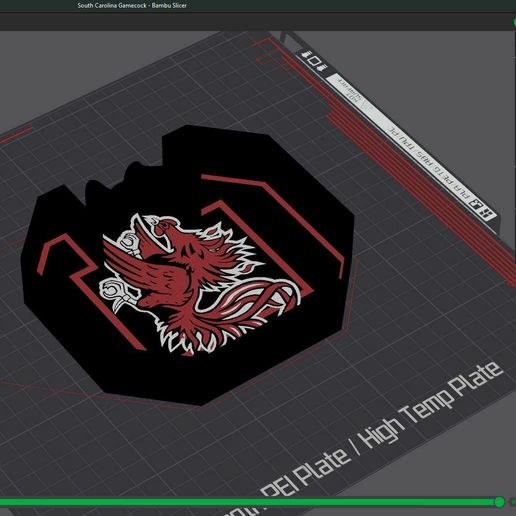Click the green preview slider handle
This screenshot has width=516, height=516.
499,502
